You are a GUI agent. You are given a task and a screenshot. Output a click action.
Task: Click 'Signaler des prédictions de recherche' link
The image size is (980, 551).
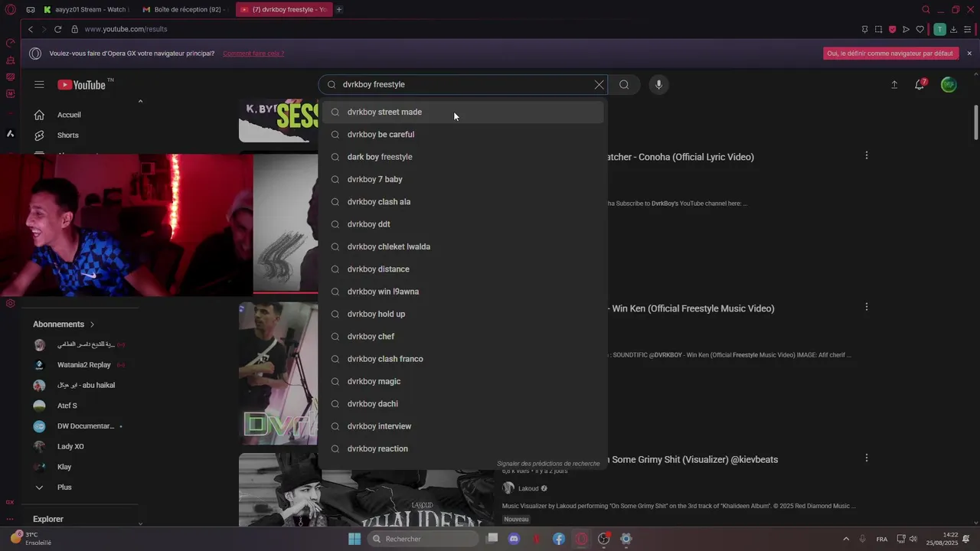tap(548, 464)
